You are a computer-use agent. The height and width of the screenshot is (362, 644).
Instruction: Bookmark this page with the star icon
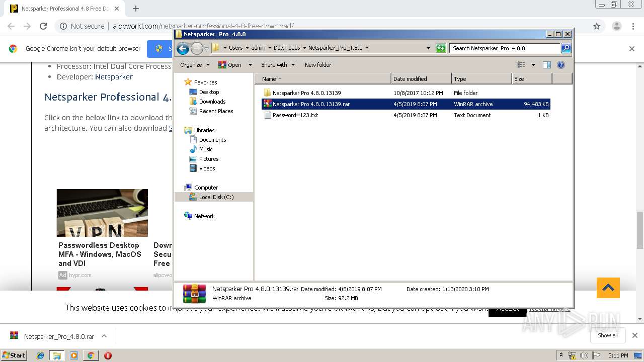(597, 26)
